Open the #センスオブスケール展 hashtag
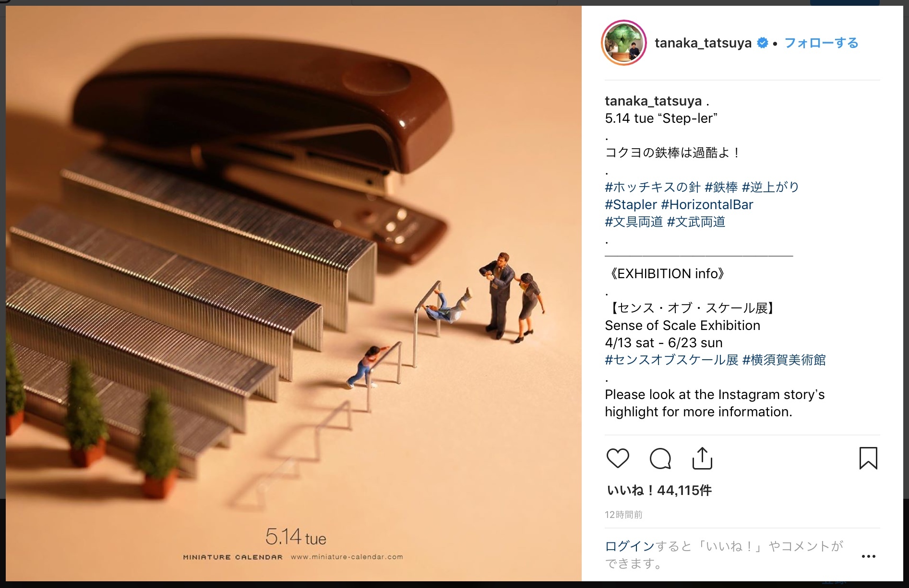The width and height of the screenshot is (909, 588). point(671,360)
